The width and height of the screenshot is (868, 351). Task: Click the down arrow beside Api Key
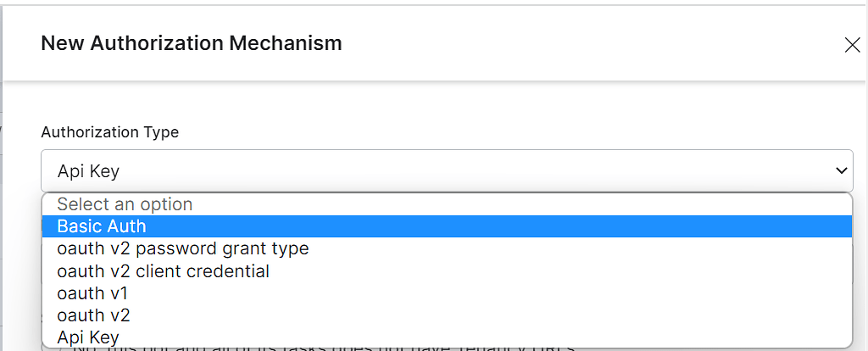pos(842,171)
